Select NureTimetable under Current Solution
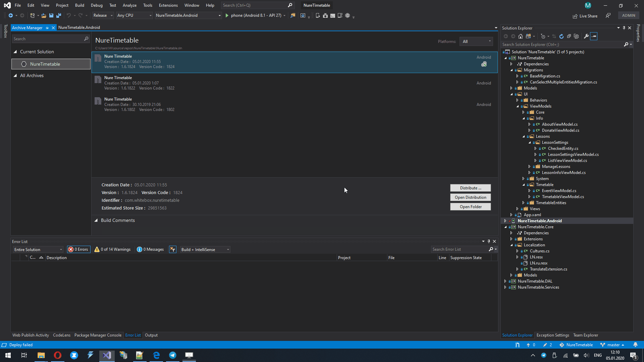 (51, 64)
